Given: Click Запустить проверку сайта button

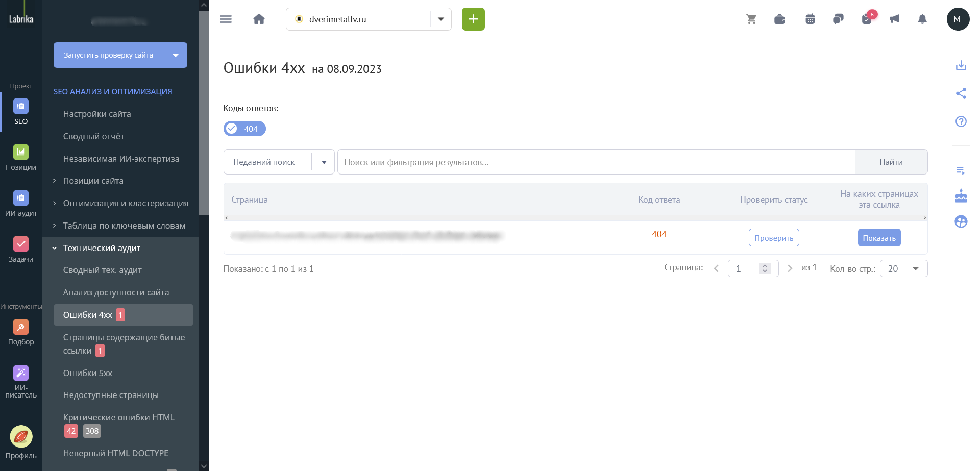Looking at the screenshot, I should [x=108, y=55].
